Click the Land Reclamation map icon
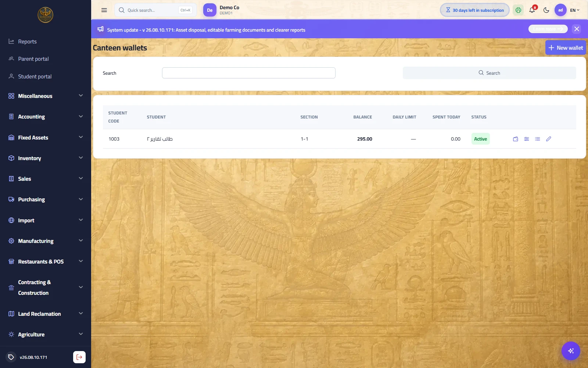The width and height of the screenshot is (588, 368). click(x=11, y=314)
